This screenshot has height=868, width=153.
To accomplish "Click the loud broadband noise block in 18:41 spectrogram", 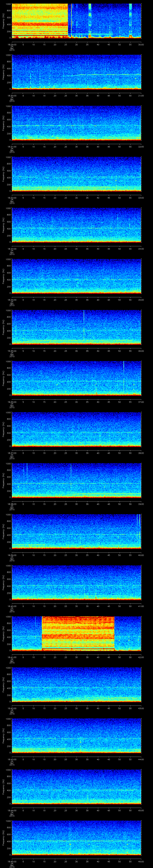I will (x=78, y=633).
